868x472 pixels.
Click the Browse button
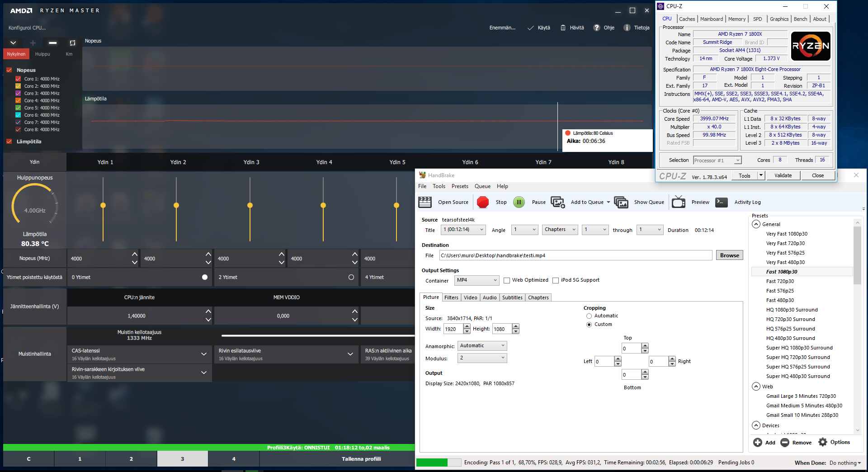click(x=730, y=255)
